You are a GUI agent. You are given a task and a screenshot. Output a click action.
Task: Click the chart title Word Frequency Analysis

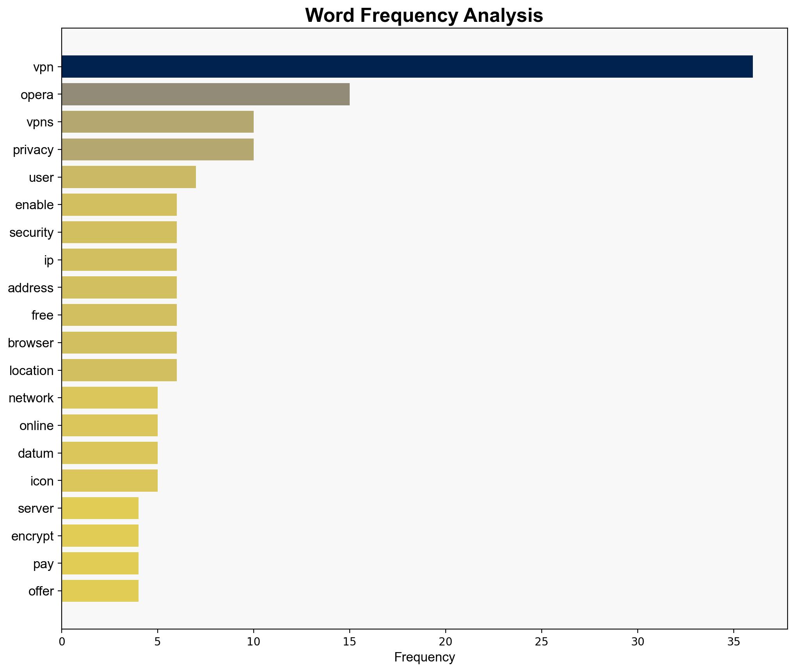[x=424, y=16]
